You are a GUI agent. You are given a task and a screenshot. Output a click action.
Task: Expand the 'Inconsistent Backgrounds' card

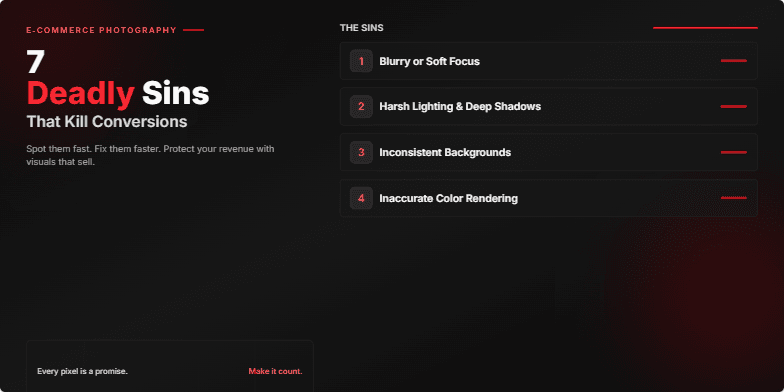coord(548,152)
